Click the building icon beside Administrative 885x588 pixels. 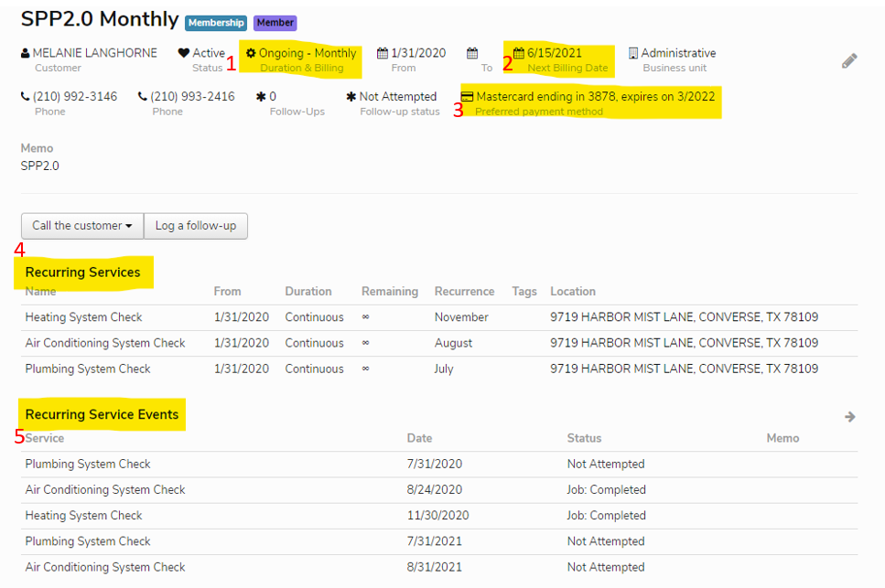click(x=633, y=54)
